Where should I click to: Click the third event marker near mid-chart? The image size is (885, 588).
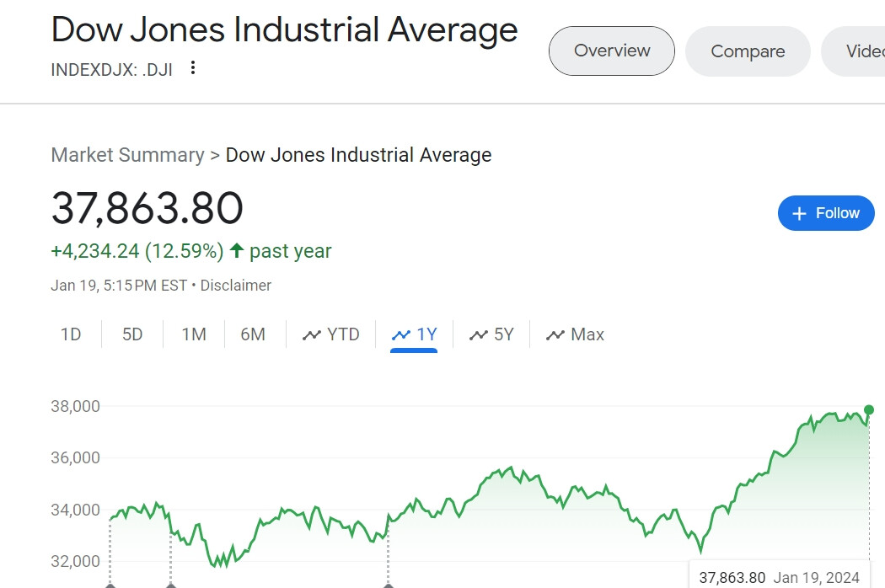pyautogui.click(x=388, y=584)
